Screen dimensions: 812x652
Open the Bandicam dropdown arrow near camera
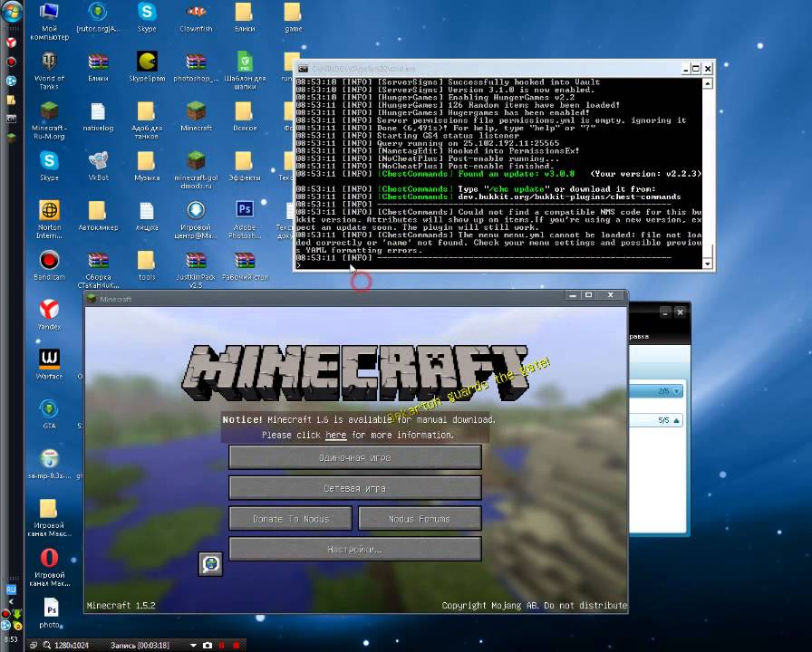[x=193, y=646]
